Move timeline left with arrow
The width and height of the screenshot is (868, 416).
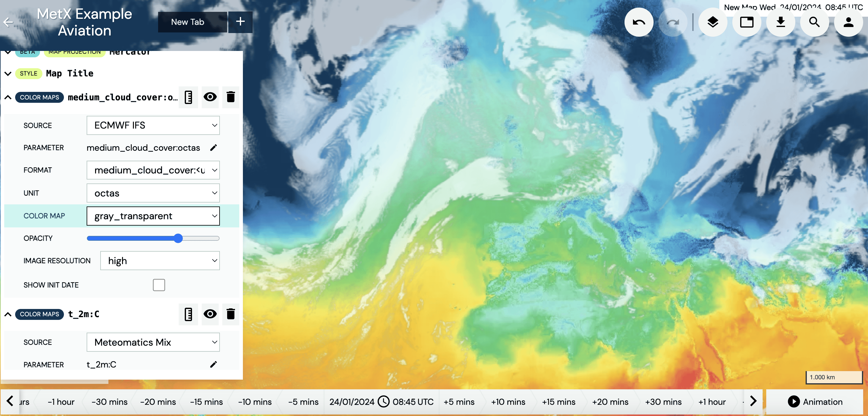pos(10,401)
